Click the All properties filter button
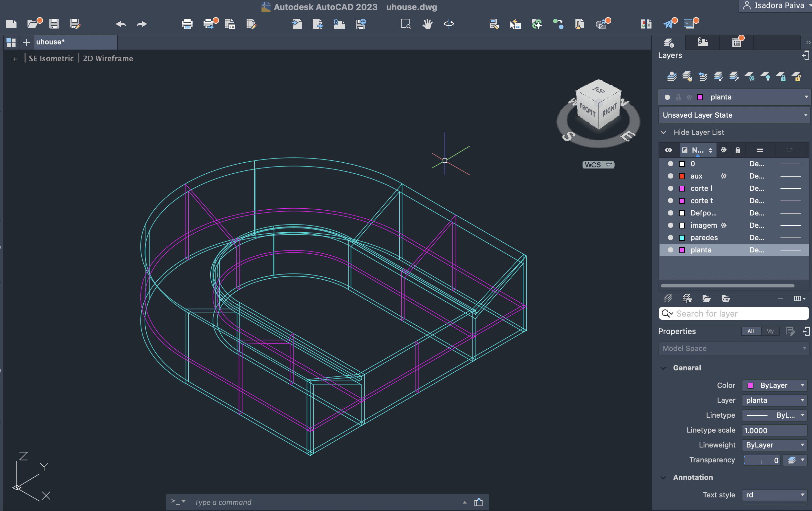The width and height of the screenshot is (812, 511). coord(750,331)
